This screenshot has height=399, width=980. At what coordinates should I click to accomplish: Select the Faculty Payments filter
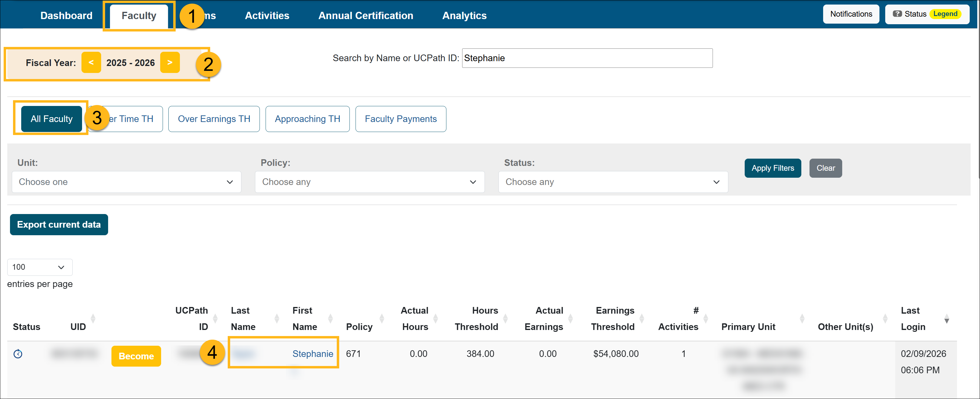pos(401,119)
